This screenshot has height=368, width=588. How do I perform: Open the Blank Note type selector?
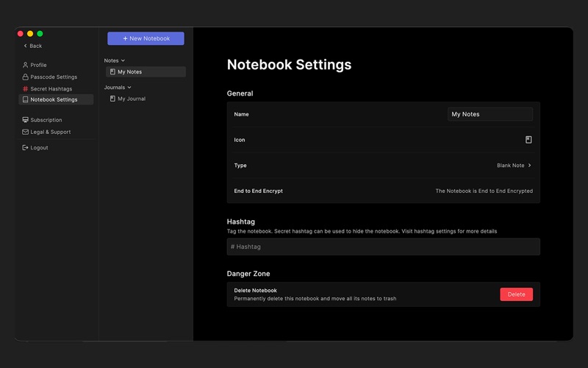(x=514, y=165)
